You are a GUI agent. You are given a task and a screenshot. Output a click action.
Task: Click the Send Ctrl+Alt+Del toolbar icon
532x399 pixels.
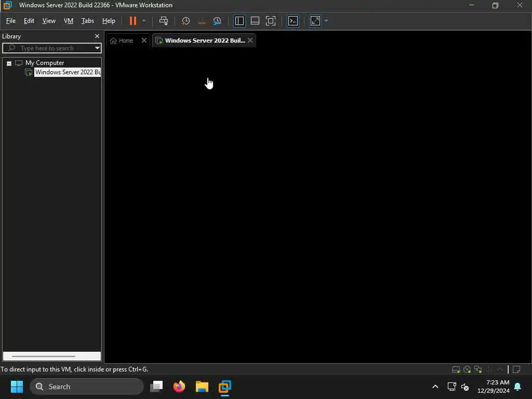click(164, 21)
